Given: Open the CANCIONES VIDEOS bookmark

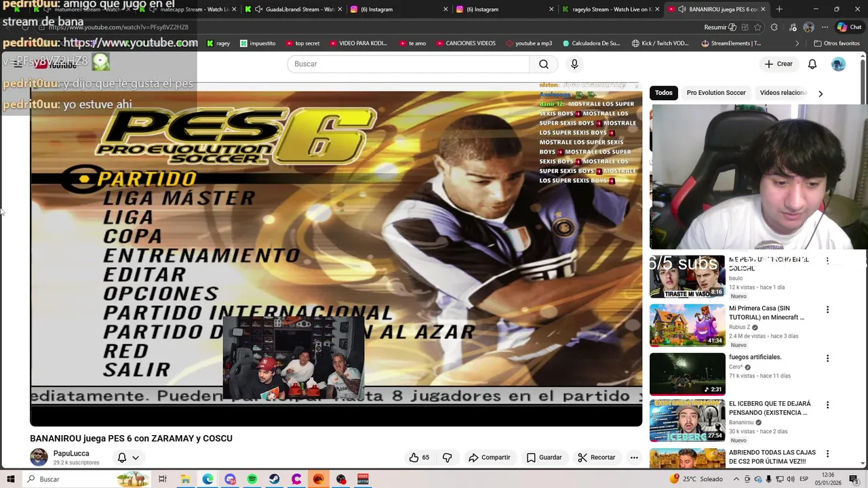Looking at the screenshot, I should [465, 43].
